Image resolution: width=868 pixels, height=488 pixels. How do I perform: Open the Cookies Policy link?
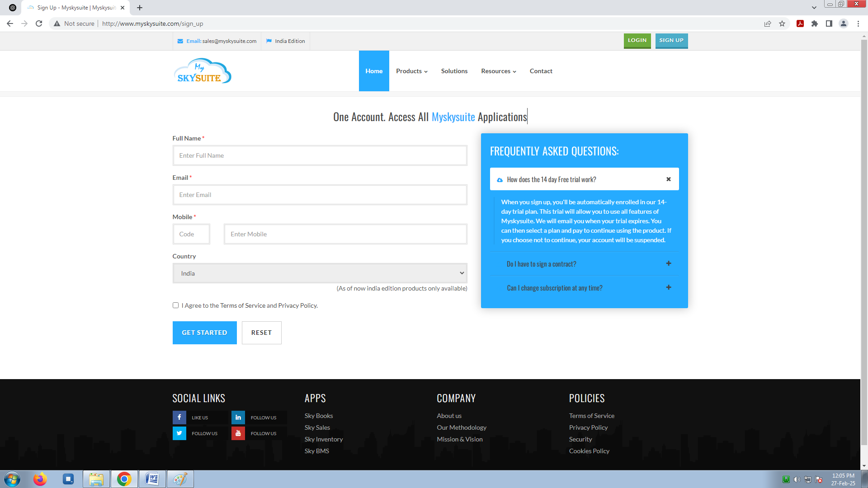[590, 451]
